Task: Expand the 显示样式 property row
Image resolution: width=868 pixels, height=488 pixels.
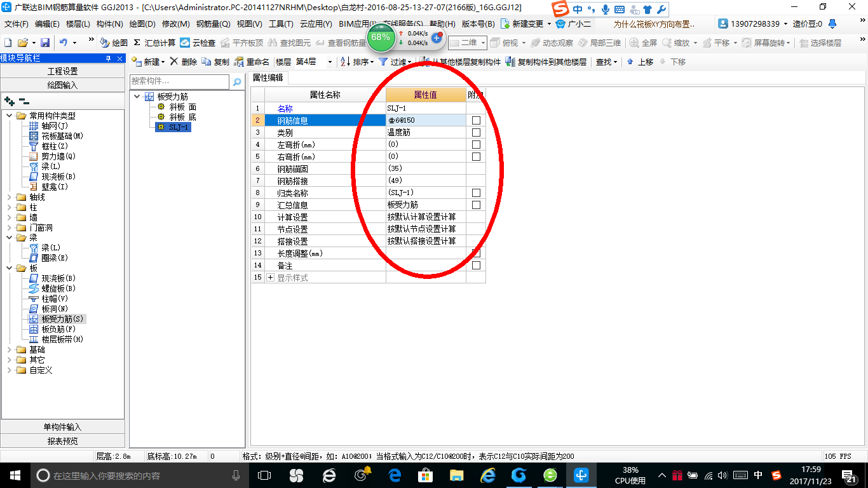Action: (270, 278)
